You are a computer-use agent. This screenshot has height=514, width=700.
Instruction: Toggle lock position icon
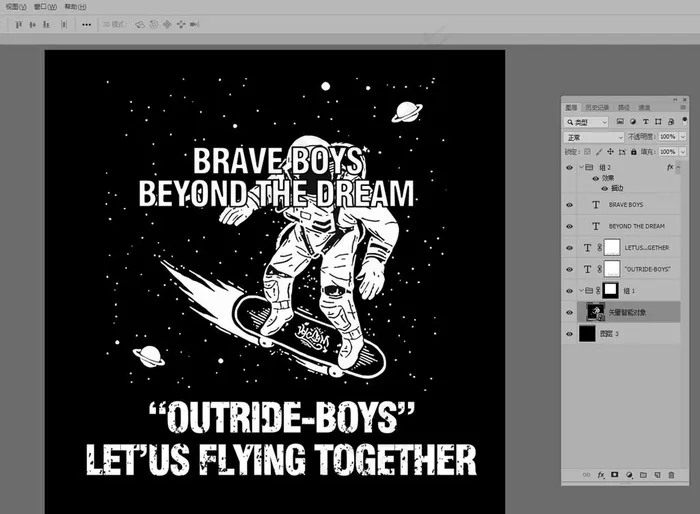coord(610,152)
